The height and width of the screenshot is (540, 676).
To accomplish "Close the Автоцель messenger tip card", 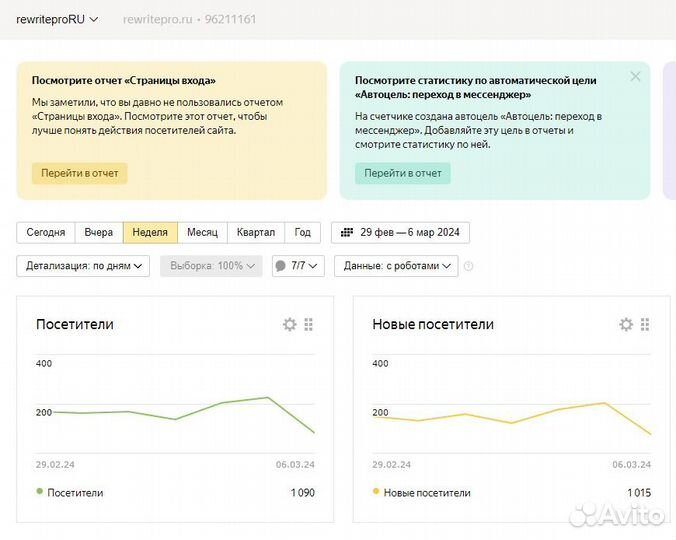I will click(635, 77).
